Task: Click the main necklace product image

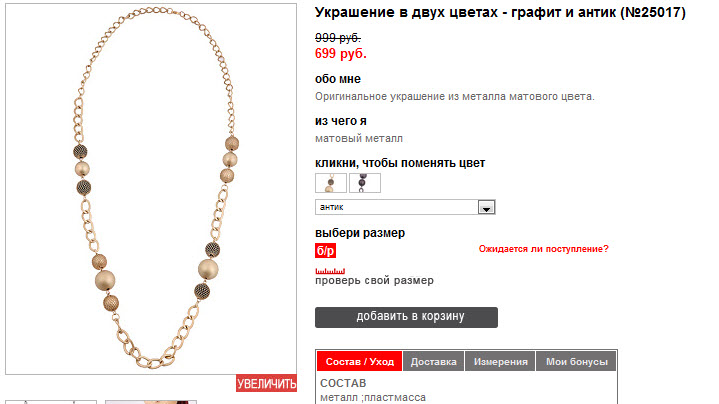Action: tap(151, 189)
